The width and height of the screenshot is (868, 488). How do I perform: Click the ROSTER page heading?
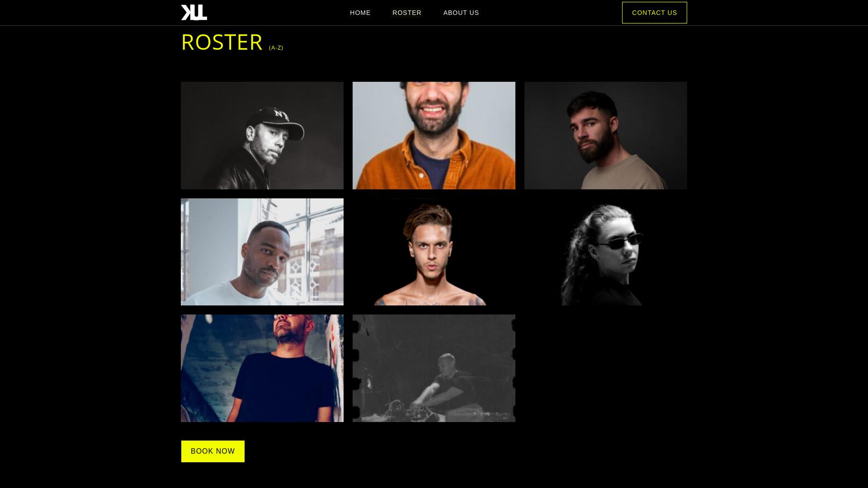pyautogui.click(x=222, y=42)
